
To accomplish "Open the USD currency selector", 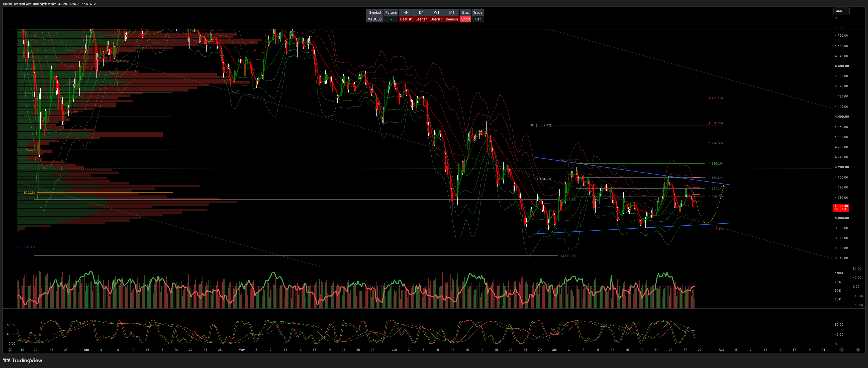I will (841, 11).
